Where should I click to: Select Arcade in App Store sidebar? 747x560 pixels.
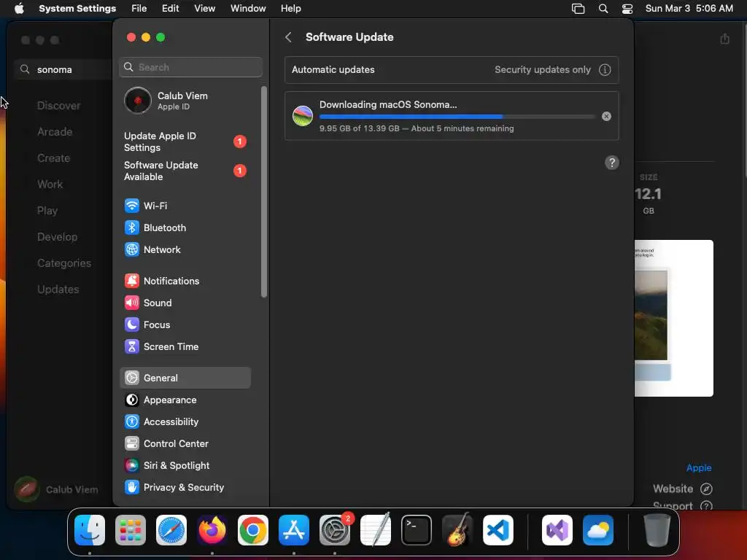click(x=55, y=132)
